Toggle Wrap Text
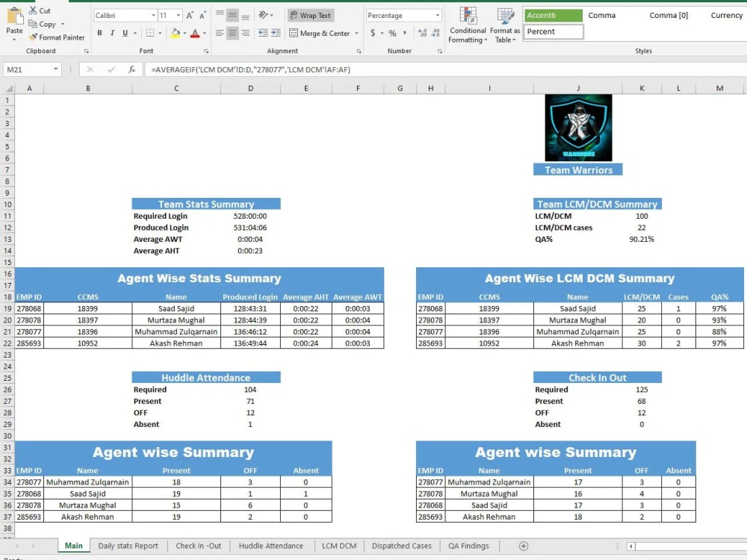Viewport: 747px width, 560px height. pos(310,15)
